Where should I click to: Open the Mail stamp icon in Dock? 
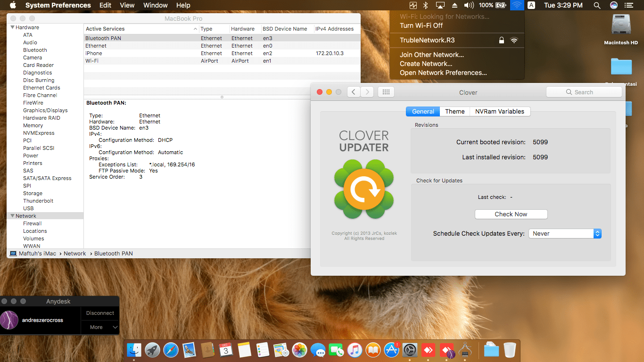point(189,350)
